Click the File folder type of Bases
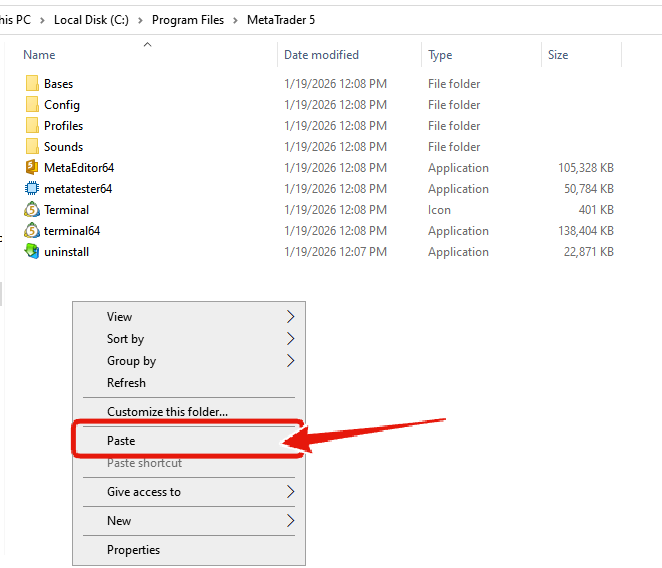The height and width of the screenshot is (568, 662). (454, 84)
